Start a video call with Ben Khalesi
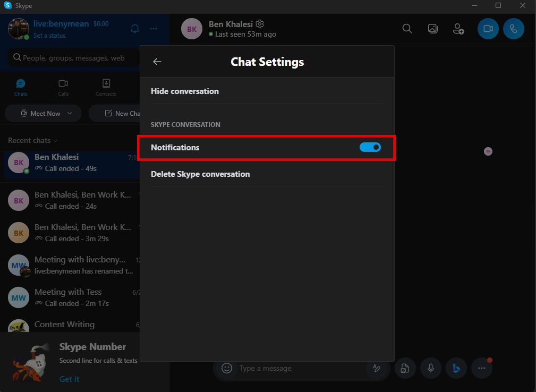This screenshot has width=536, height=392. point(488,29)
